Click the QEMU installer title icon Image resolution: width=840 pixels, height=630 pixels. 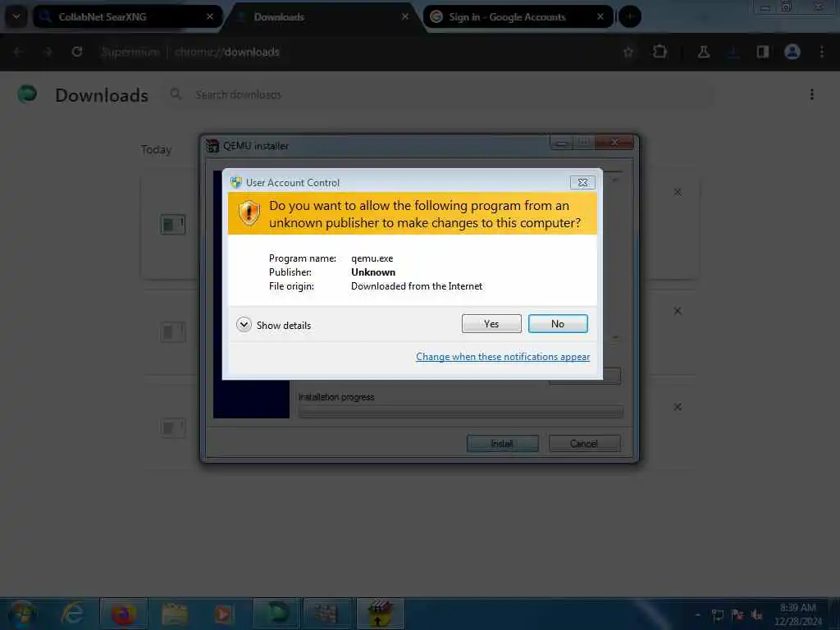tap(212, 146)
